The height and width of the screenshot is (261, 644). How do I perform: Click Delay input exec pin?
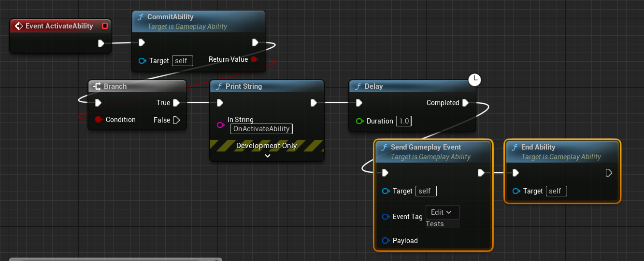pyautogui.click(x=359, y=102)
